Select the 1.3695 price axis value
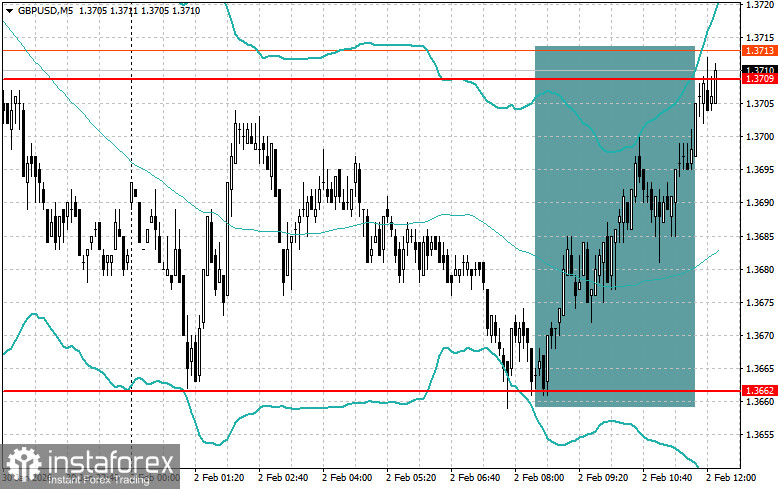The image size is (781, 489). pos(760,170)
